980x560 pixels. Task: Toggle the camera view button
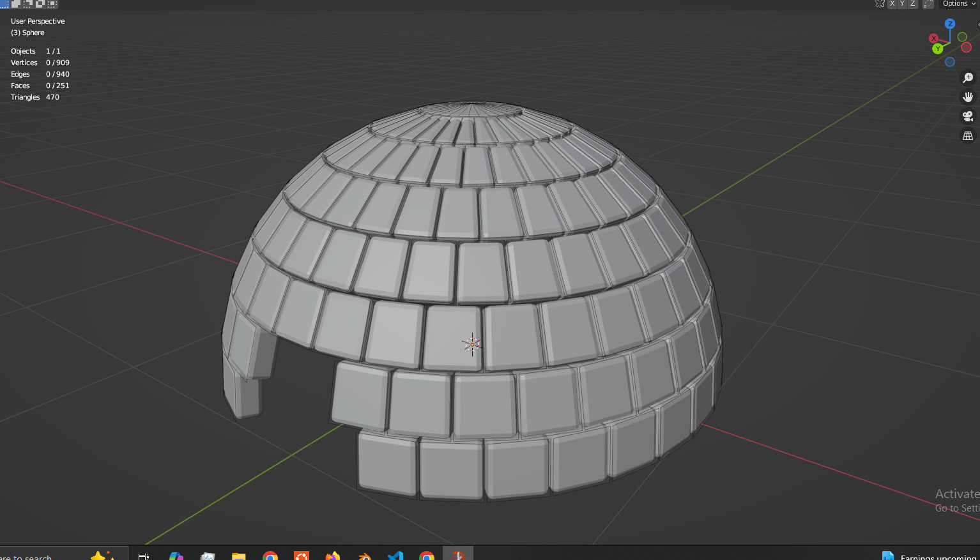[968, 116]
